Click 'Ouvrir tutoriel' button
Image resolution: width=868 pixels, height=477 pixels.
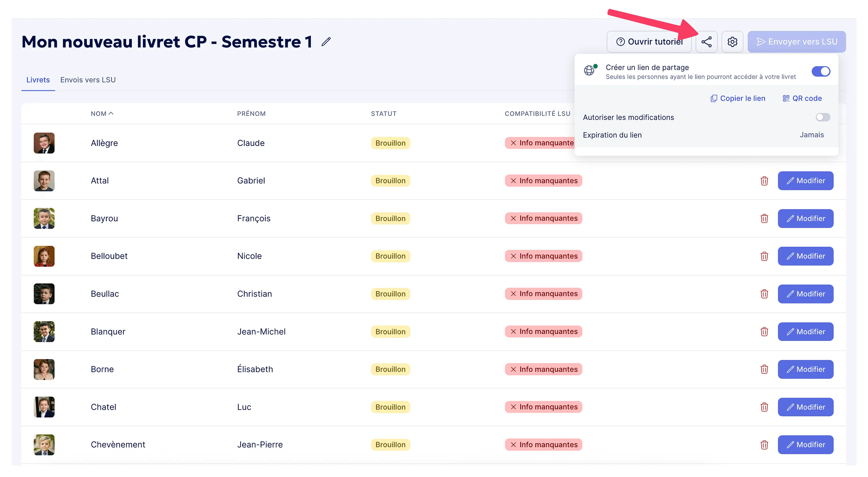point(649,41)
